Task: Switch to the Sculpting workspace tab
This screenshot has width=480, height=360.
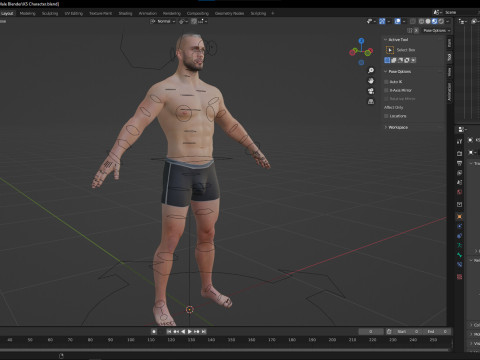Action: [50, 13]
